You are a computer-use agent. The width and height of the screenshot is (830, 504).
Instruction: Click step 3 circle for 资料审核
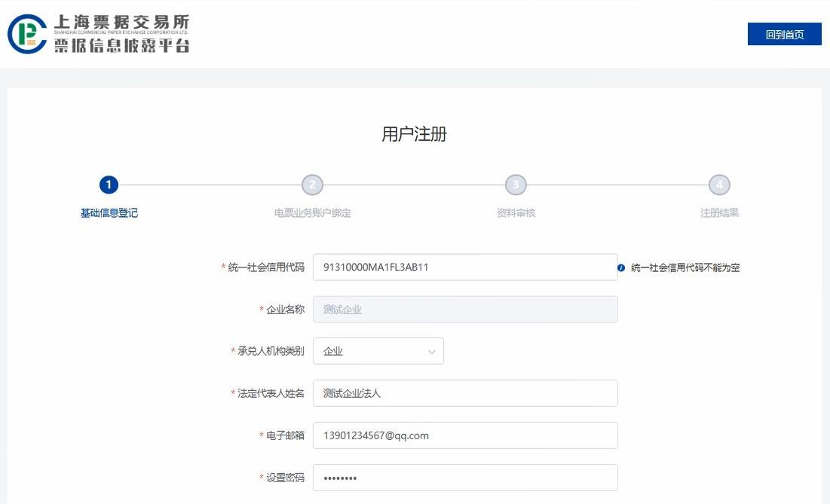[516, 185]
